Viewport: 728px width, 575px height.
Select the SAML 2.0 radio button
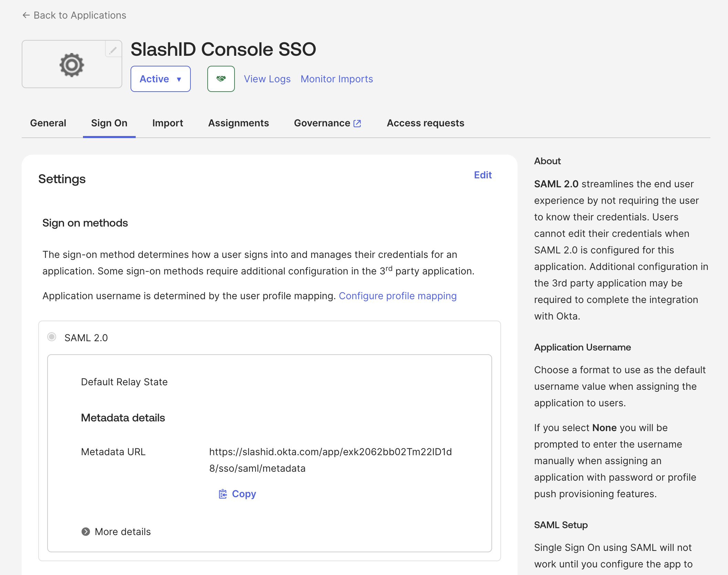(52, 337)
